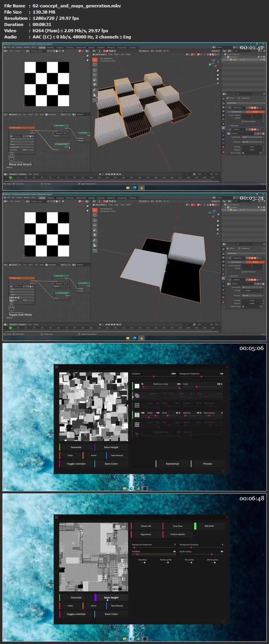Toggle Use Nodes checkbox in 00:03:24 frame

[47, 265]
